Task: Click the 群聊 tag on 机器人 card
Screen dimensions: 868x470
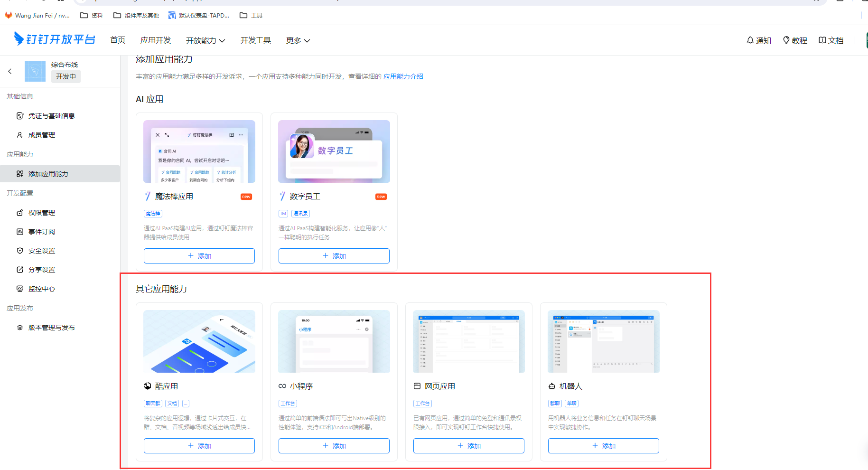Action: tap(555, 404)
